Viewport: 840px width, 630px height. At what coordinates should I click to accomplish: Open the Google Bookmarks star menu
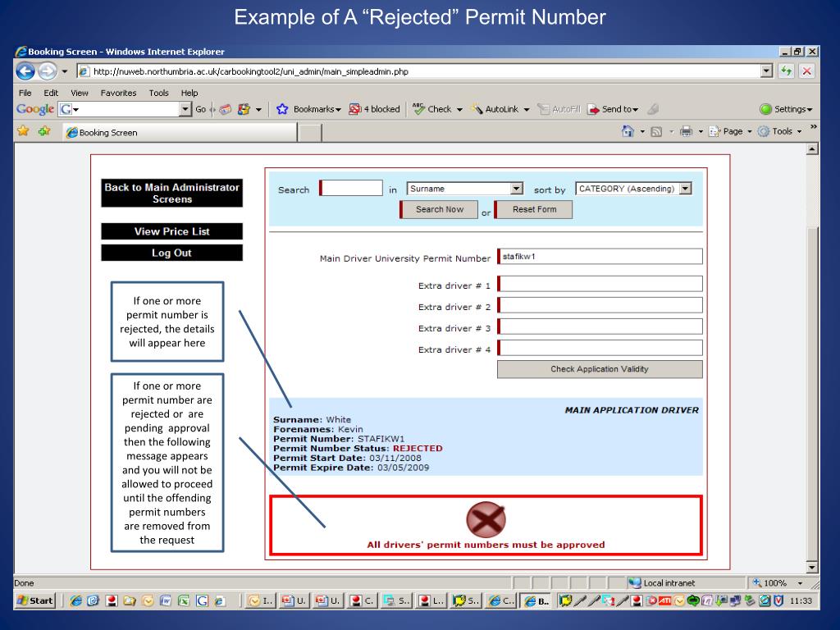[x=308, y=109]
